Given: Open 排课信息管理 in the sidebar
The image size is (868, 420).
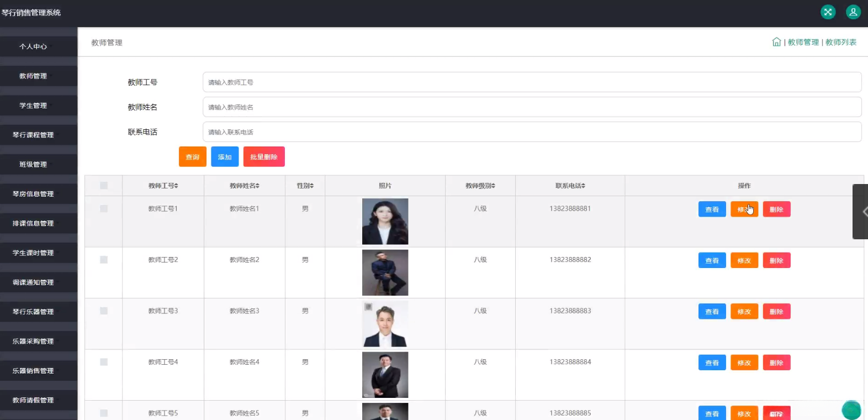Looking at the screenshot, I should 39,223.
